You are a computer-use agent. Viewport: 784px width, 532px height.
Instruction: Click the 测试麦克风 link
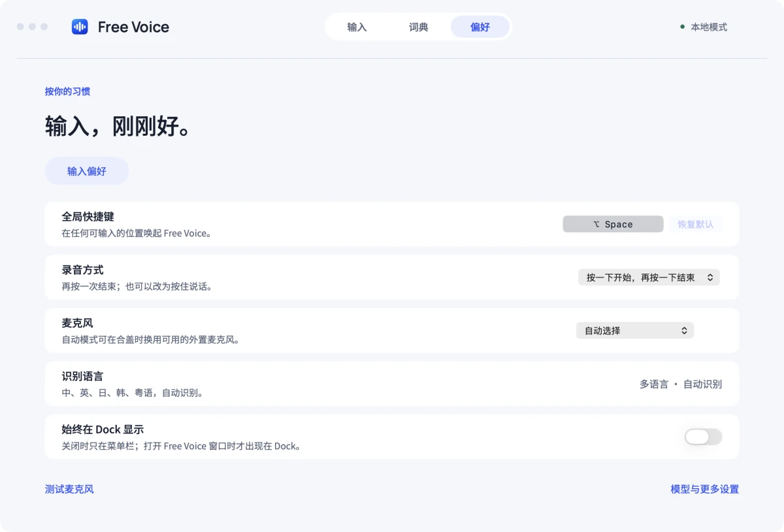[x=69, y=489]
